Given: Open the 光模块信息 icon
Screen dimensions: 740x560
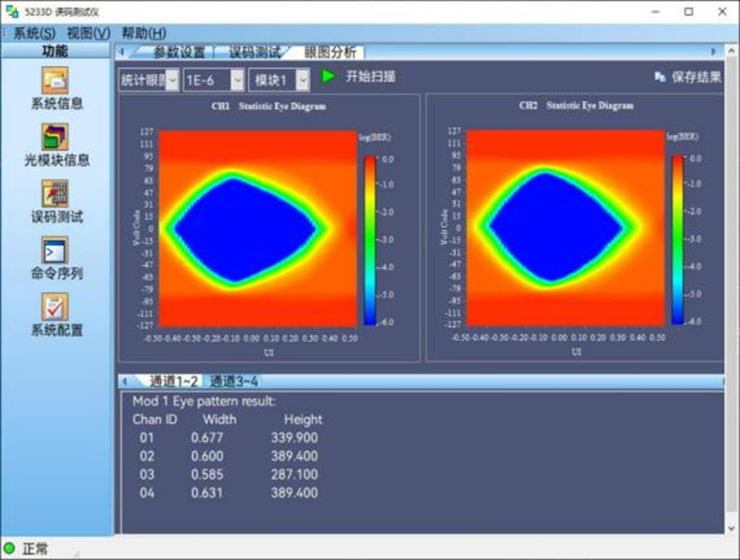Looking at the screenshot, I should tap(56, 137).
